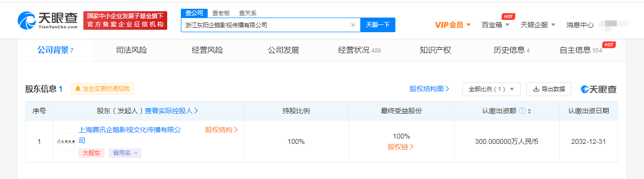Click the 导出数据 export button
The width and height of the screenshot is (644, 179).
549,89
